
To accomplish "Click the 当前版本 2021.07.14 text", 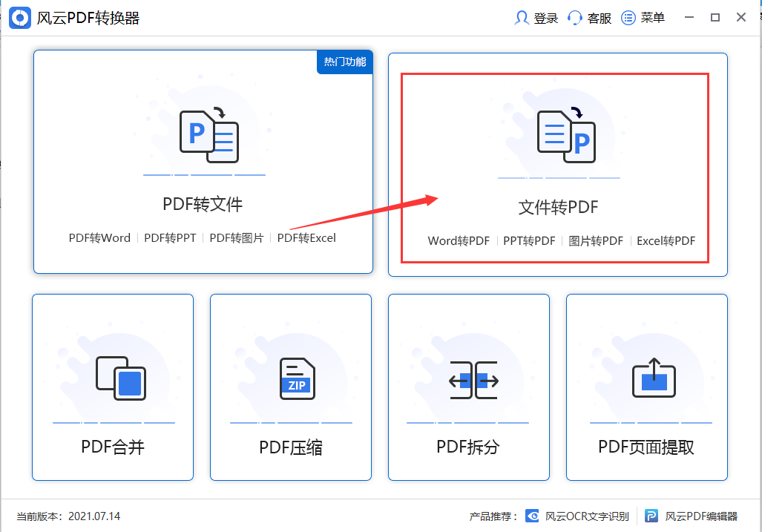I will 68,516.
